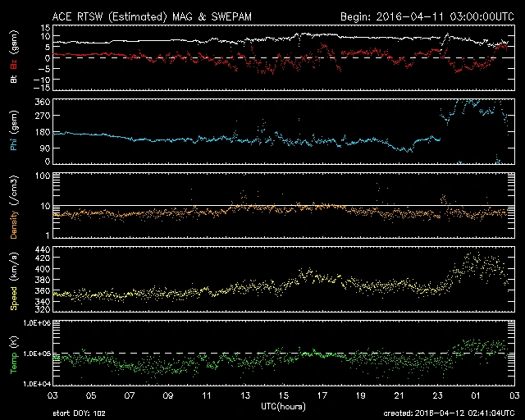Screen dimensions: 525x420
Task: Select the white Bt axis label
Action: pos(15,78)
